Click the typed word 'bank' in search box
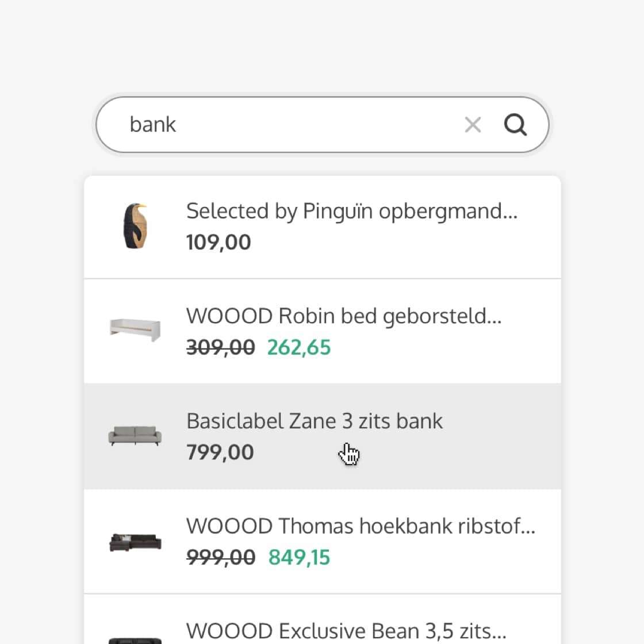644x644 pixels. click(x=152, y=125)
